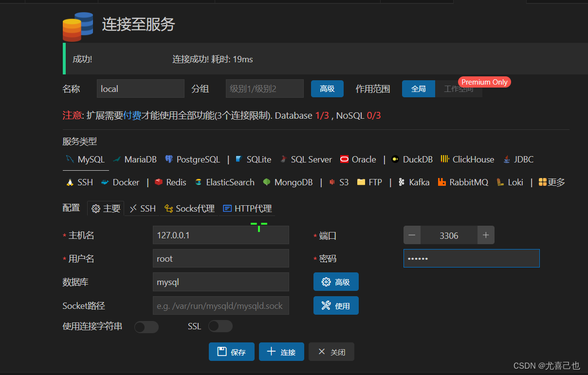
Task: Pick the Redis service type
Action: coord(170,182)
